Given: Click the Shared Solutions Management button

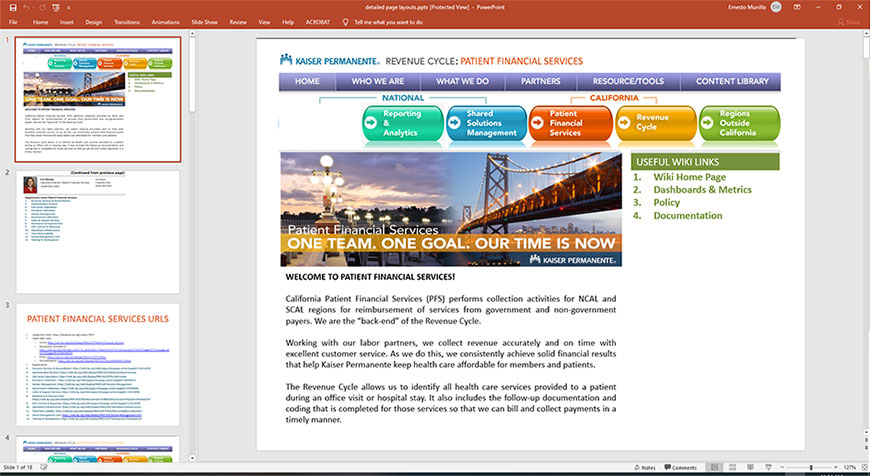Looking at the screenshot, I should 486,123.
